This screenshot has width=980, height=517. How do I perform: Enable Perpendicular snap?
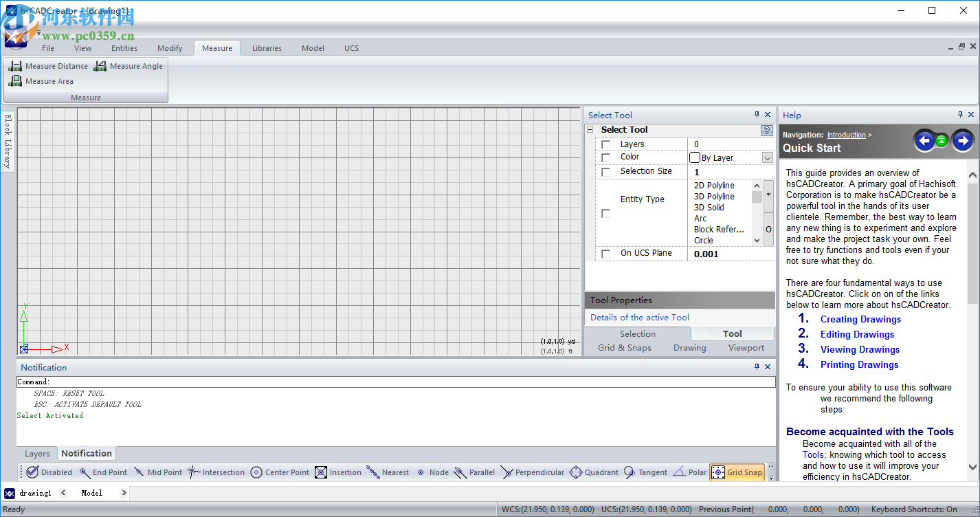533,472
